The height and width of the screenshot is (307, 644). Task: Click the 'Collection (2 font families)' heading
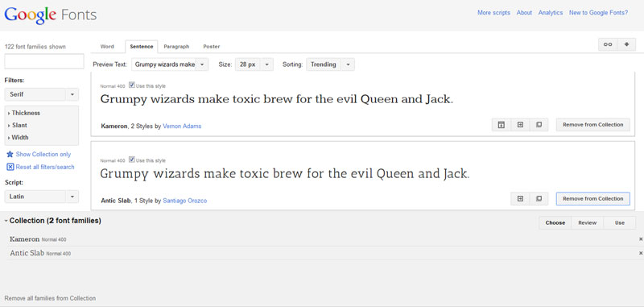click(56, 221)
